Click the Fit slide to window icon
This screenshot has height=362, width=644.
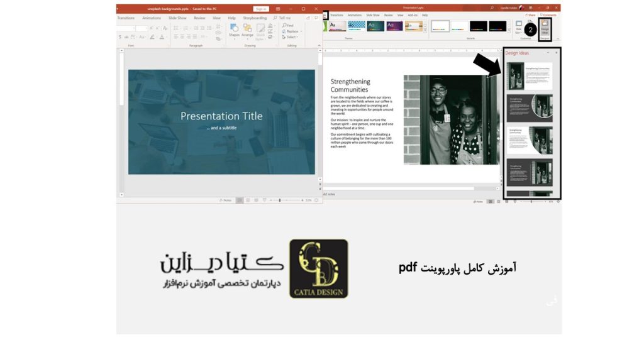pyautogui.click(x=316, y=200)
